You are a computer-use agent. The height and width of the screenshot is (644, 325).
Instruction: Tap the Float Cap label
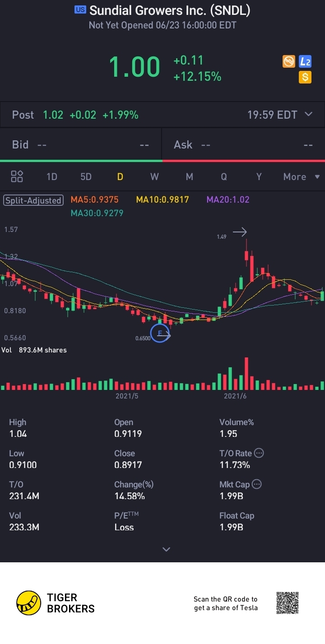[237, 515]
